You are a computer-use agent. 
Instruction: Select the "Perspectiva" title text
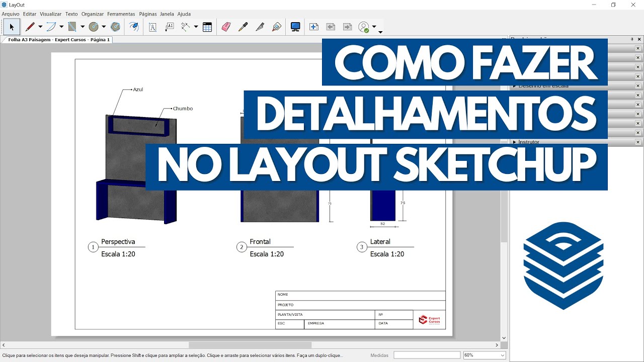118,242
